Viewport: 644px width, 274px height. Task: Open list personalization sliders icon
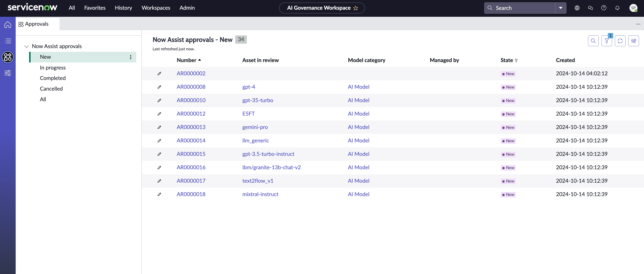(x=634, y=41)
